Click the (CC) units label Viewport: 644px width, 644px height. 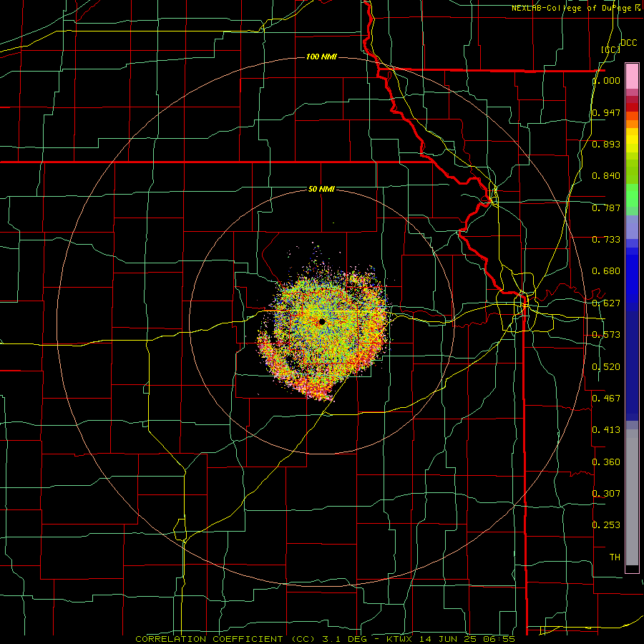point(610,50)
